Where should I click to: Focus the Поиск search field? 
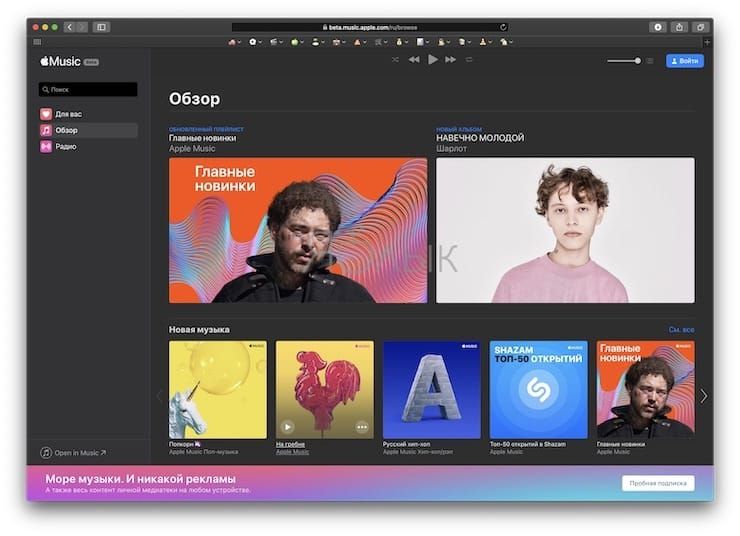88,89
